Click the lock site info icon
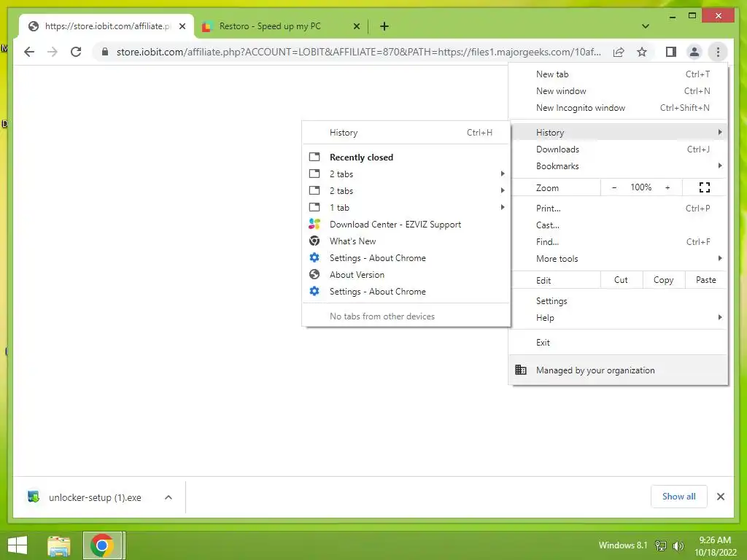This screenshot has width=747, height=560. click(105, 52)
